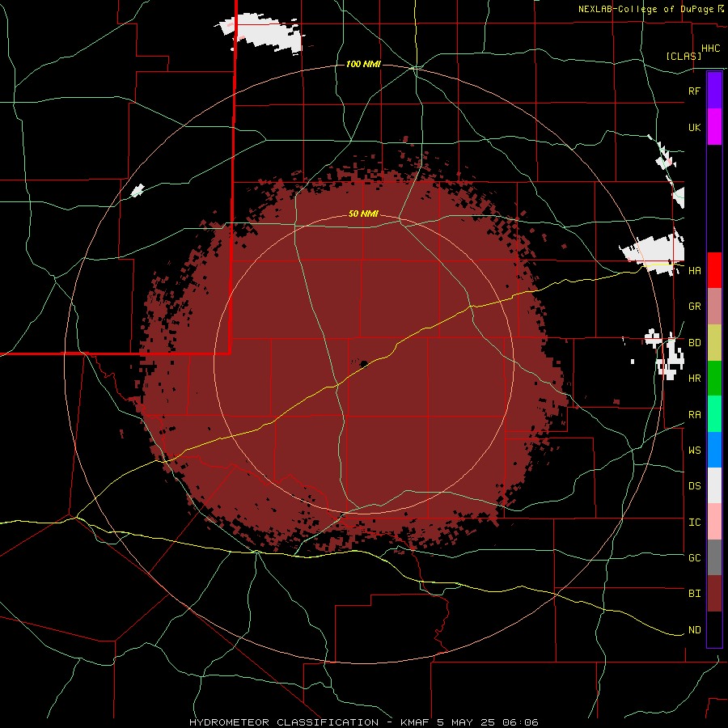Click the BI brown legend swatch

(x=714, y=594)
